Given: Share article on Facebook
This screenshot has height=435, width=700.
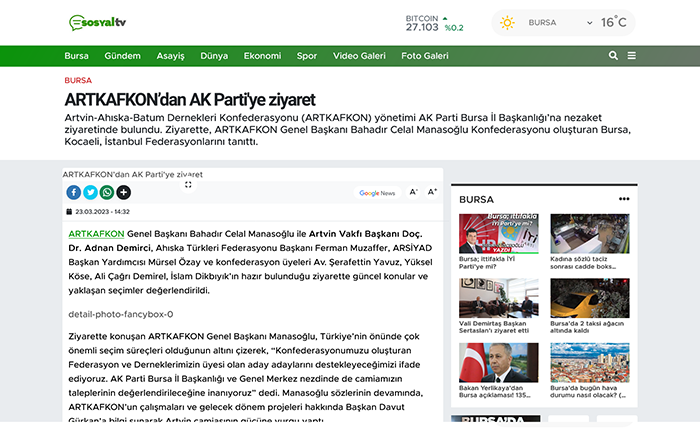Looking at the screenshot, I should (x=74, y=192).
